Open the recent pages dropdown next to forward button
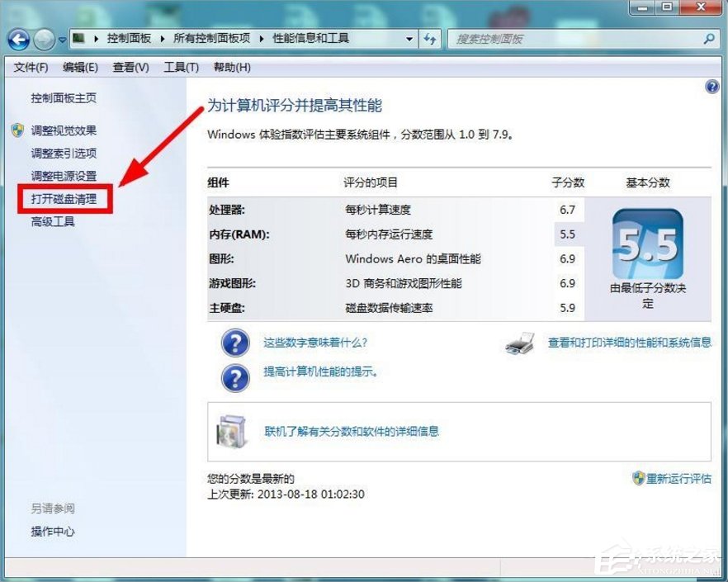Viewport: 728px width, 582px height. tap(62, 39)
